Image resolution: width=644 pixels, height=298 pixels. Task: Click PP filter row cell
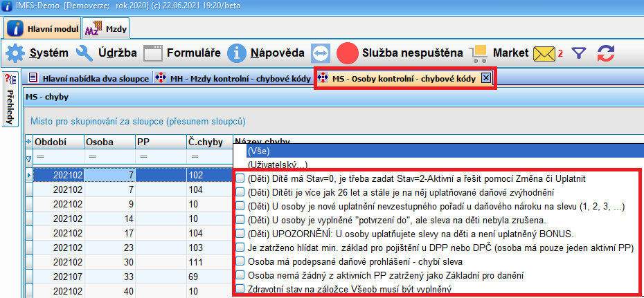click(x=161, y=157)
